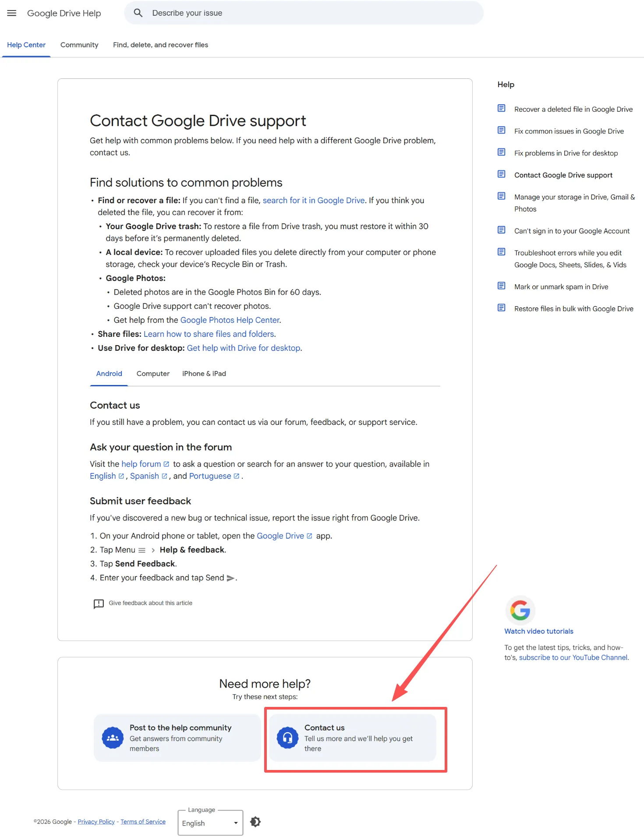Viewport: 644px width, 837px height.
Task: Open Manage your storage in Drive, Gmail & Photos
Action: pos(574,203)
